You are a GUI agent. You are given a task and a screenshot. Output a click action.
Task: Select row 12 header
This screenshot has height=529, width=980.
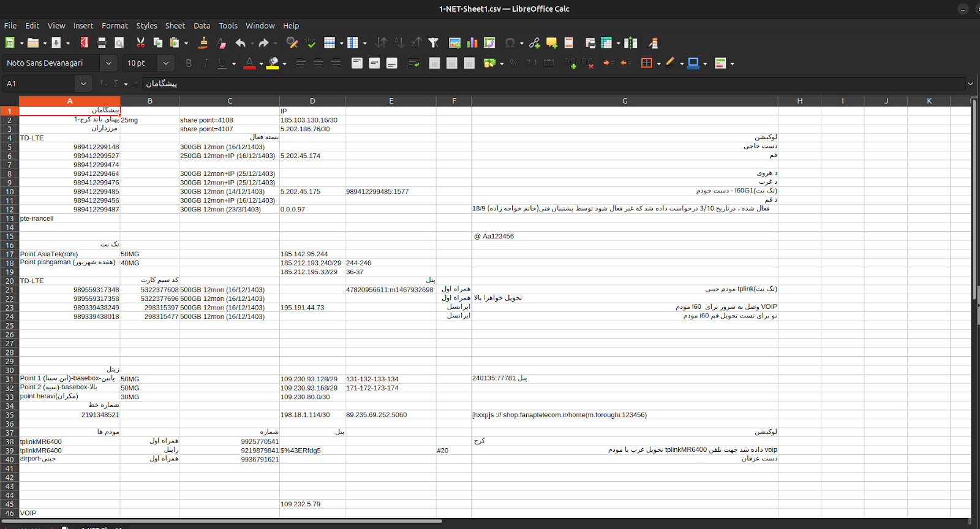[x=9, y=210]
